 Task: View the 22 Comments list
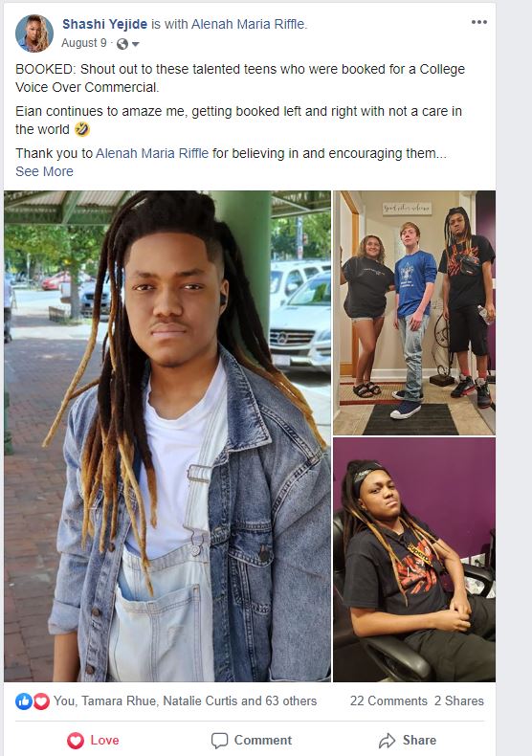[388, 700]
